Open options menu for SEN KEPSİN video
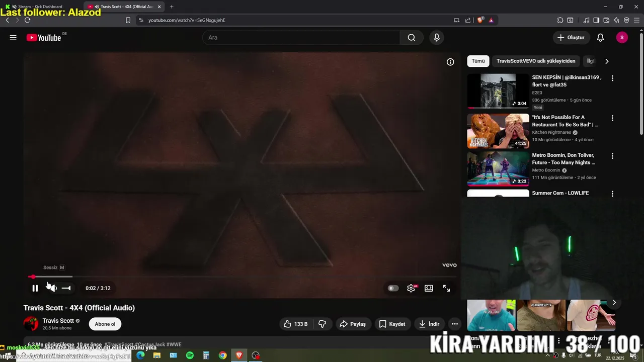This screenshot has height=362, width=644. pyautogui.click(x=612, y=78)
